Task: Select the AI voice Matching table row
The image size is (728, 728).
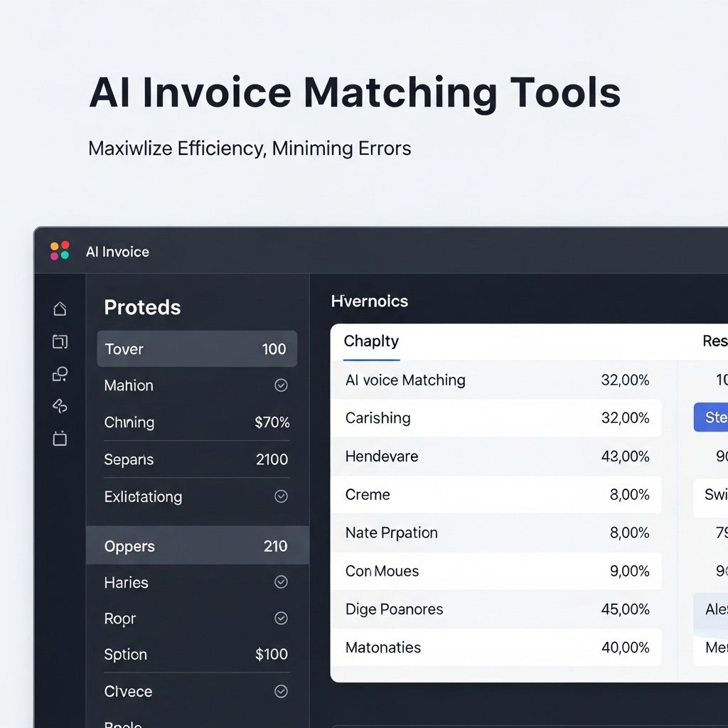Action: [x=496, y=380]
